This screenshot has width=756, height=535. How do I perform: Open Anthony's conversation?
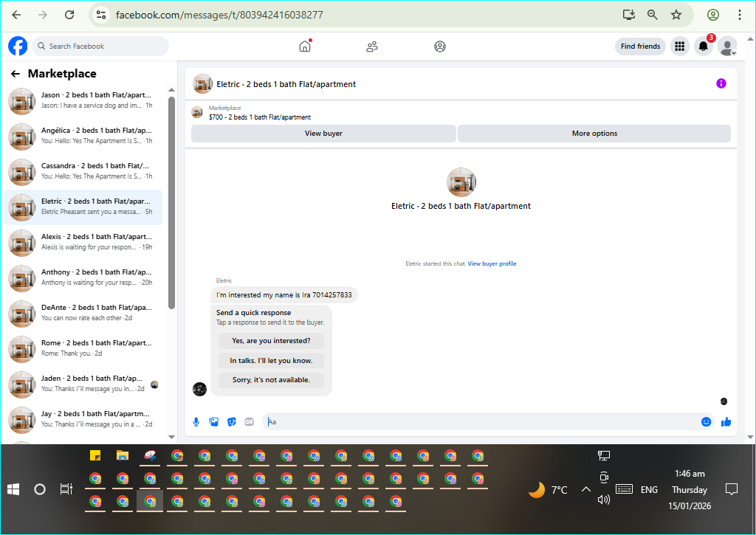tap(83, 278)
